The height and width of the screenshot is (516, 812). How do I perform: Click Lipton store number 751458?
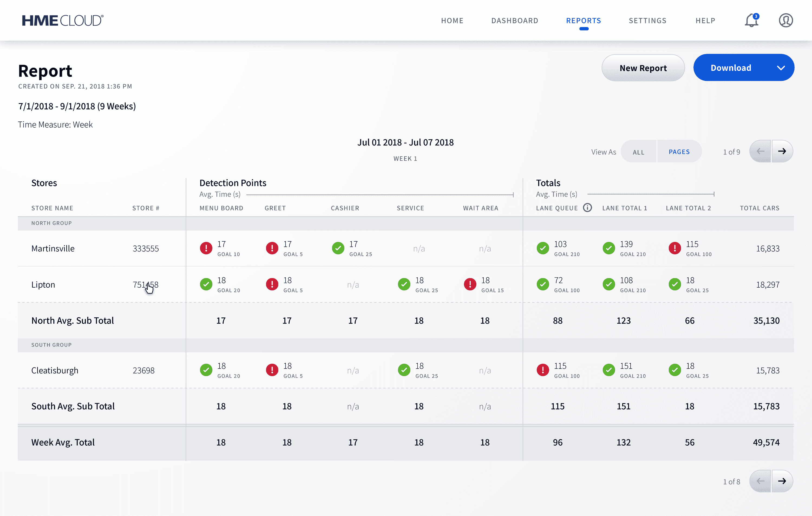(145, 285)
